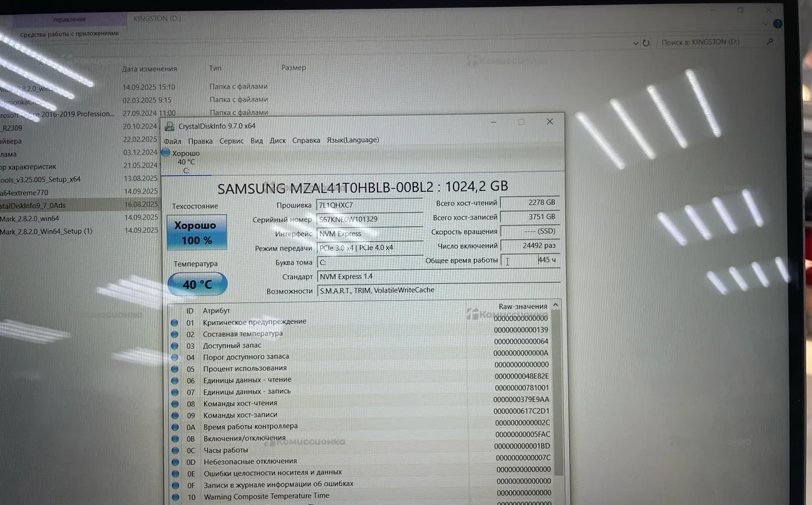Click status circle of attribute 02 Составная температура
Image resolution: width=812 pixels, height=505 pixels.
(x=174, y=334)
